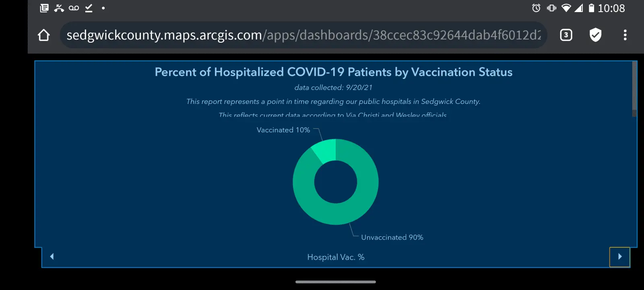Click the Vaccinated 10% label

(283, 130)
